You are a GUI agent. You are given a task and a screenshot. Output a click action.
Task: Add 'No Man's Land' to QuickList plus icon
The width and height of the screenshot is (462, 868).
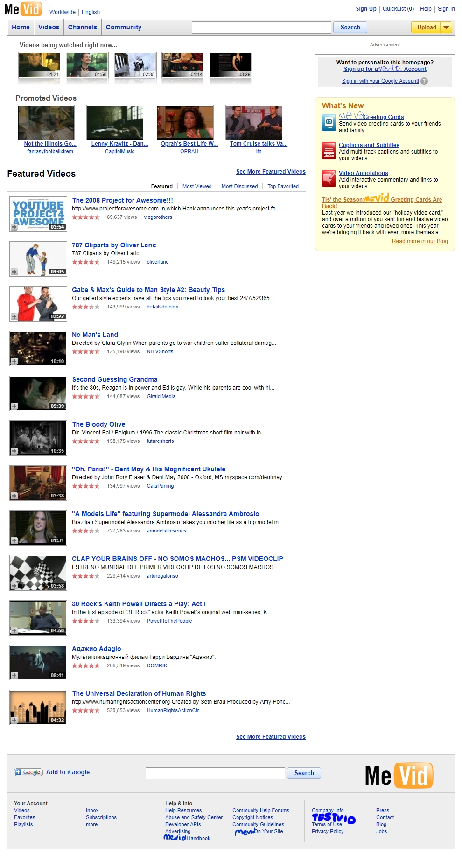click(14, 361)
